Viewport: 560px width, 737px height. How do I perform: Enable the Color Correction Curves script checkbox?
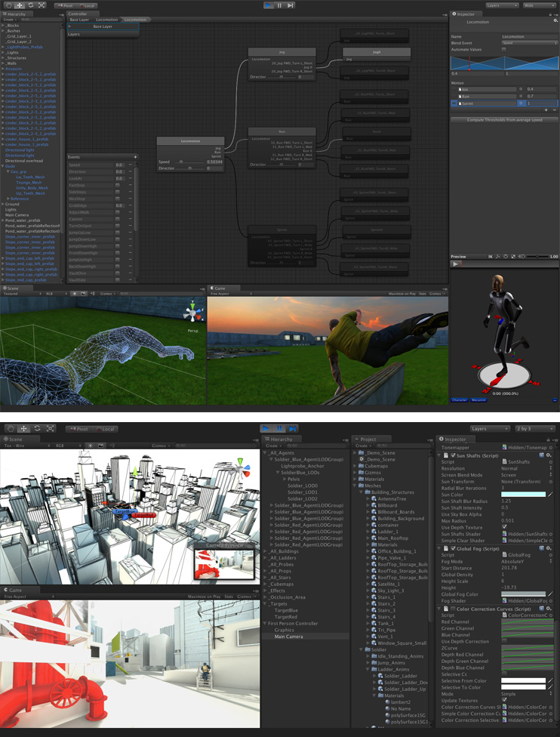[x=453, y=608]
